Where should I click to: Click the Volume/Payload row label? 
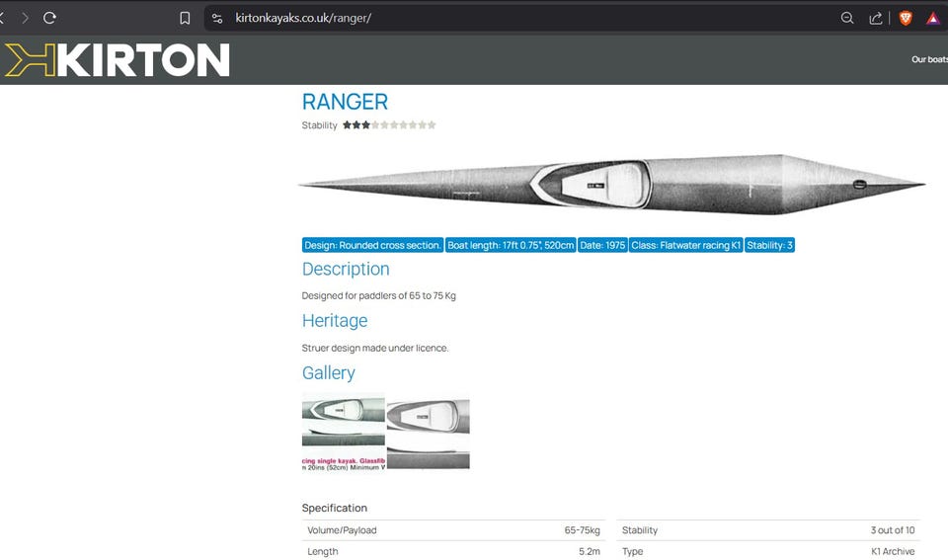point(342,530)
